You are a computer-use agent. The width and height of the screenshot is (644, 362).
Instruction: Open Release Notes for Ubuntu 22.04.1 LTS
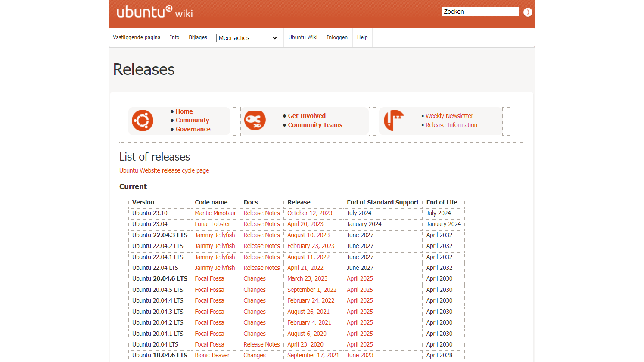coord(261,257)
